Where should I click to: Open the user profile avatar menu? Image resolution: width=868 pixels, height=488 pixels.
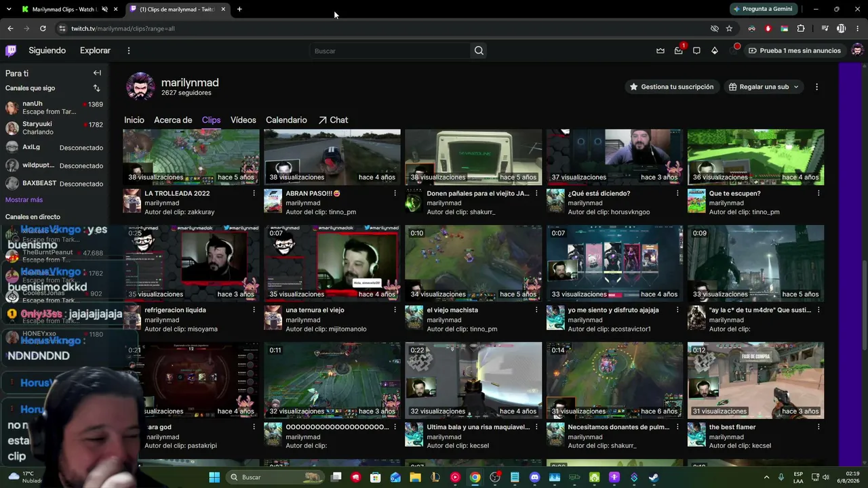(857, 51)
